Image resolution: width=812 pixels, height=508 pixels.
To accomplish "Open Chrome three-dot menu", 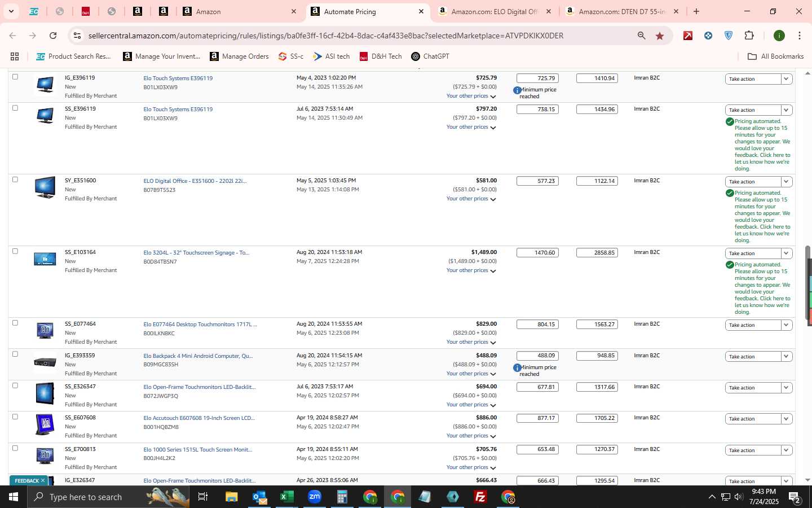I will point(800,36).
